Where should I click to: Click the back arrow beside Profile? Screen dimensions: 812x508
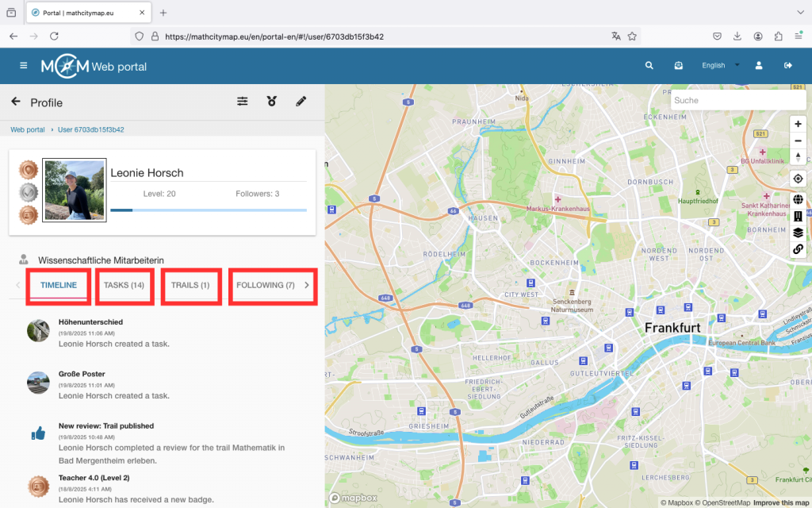tap(16, 102)
